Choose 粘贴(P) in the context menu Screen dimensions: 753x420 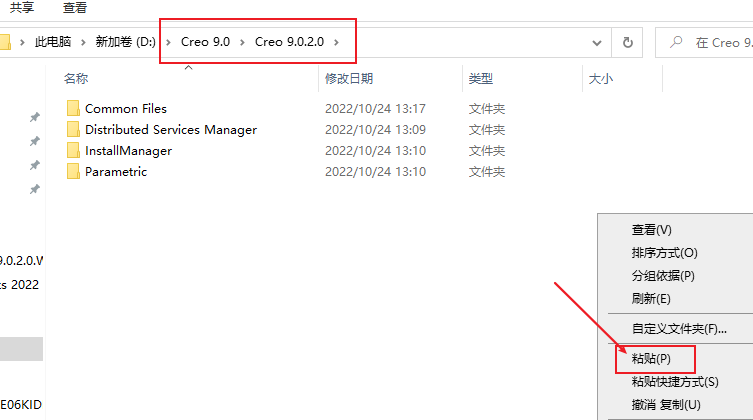pos(651,359)
